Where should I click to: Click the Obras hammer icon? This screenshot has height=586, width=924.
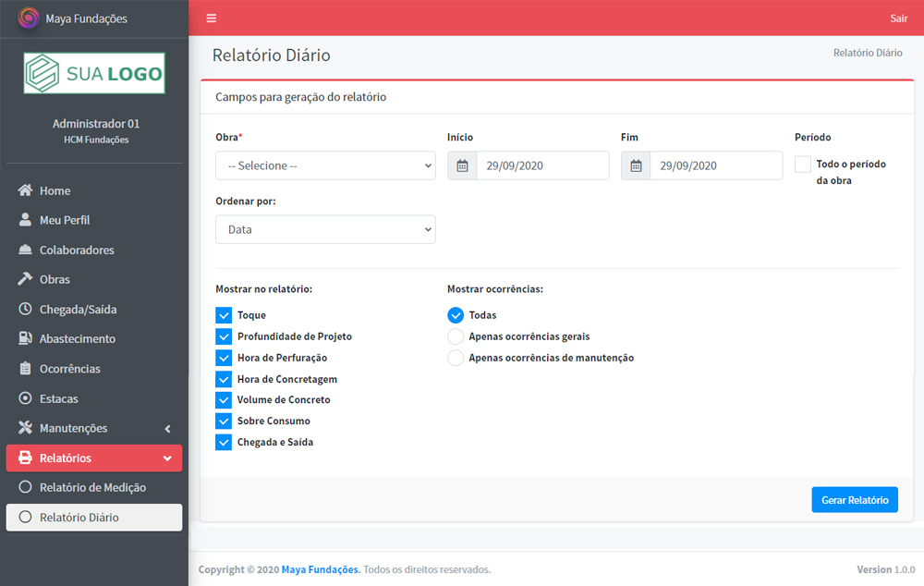pos(25,279)
